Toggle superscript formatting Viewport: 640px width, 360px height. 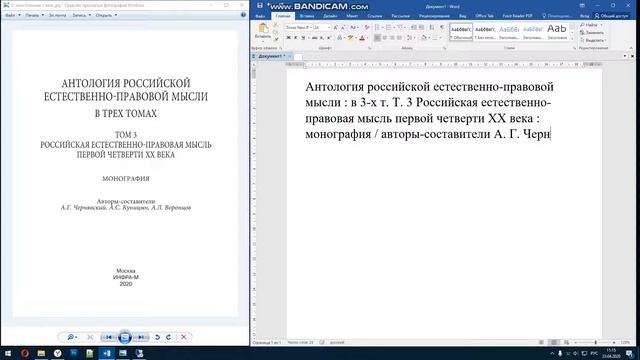[x=329, y=38]
